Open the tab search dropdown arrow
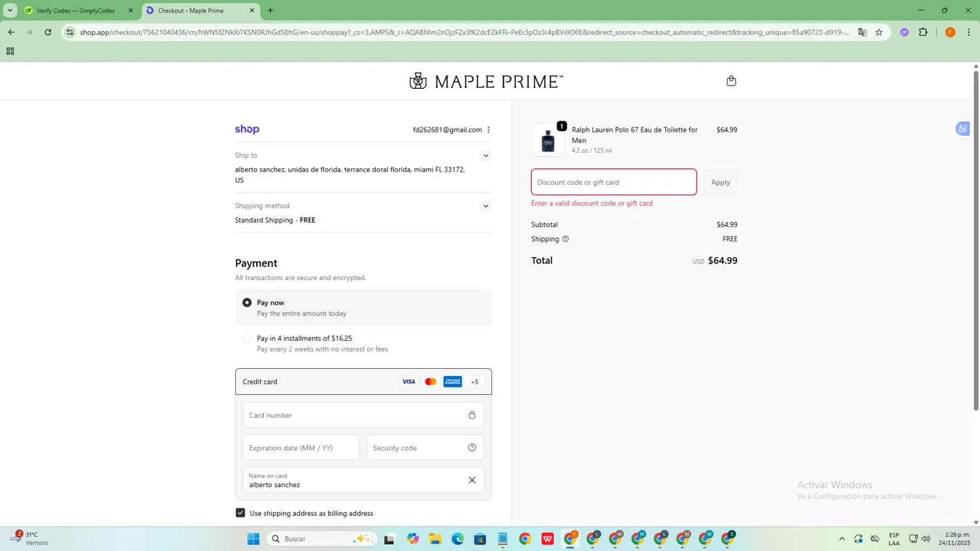Screen dimensions: 980x551 click(x=10, y=10)
